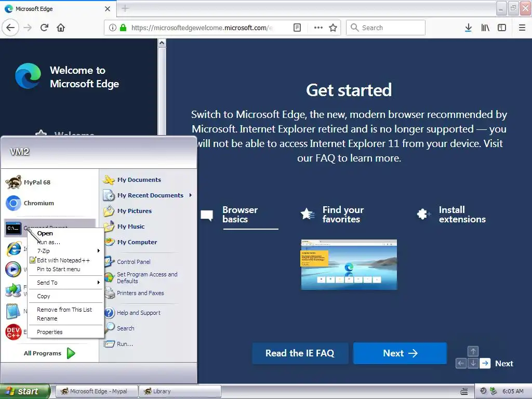Select Find your favorites tab
This screenshot has height=399, width=532.
(332, 215)
